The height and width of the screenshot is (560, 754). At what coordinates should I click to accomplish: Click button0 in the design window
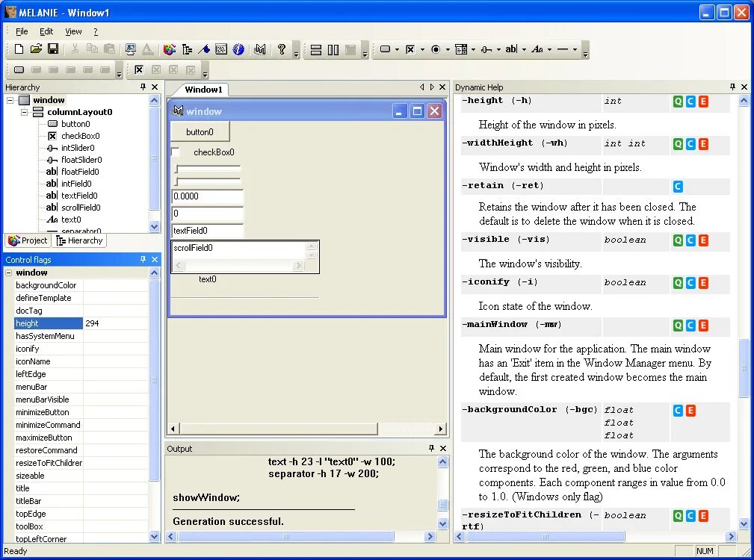200,131
